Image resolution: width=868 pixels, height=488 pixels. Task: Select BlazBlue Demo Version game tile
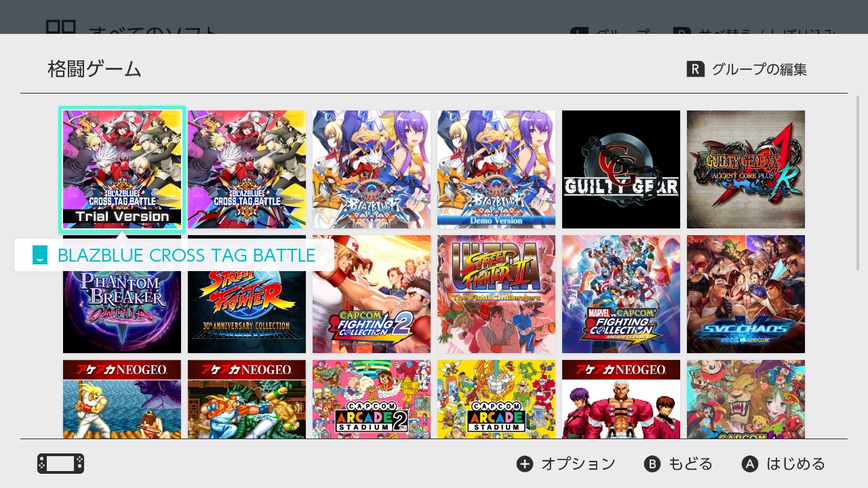[496, 169]
